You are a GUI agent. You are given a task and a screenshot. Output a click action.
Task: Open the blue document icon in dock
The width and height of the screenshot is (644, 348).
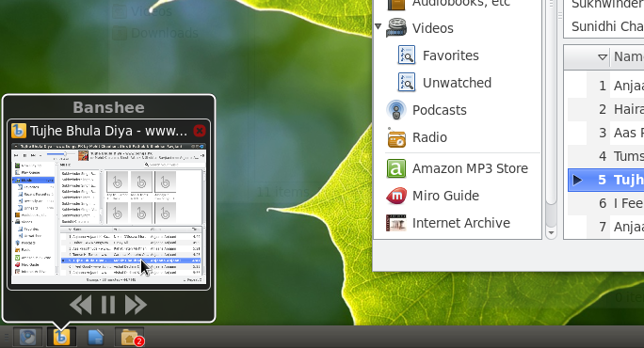point(95,338)
